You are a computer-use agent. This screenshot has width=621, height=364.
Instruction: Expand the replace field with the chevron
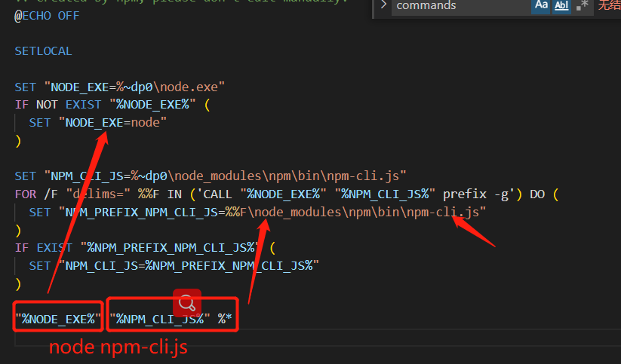(x=383, y=5)
